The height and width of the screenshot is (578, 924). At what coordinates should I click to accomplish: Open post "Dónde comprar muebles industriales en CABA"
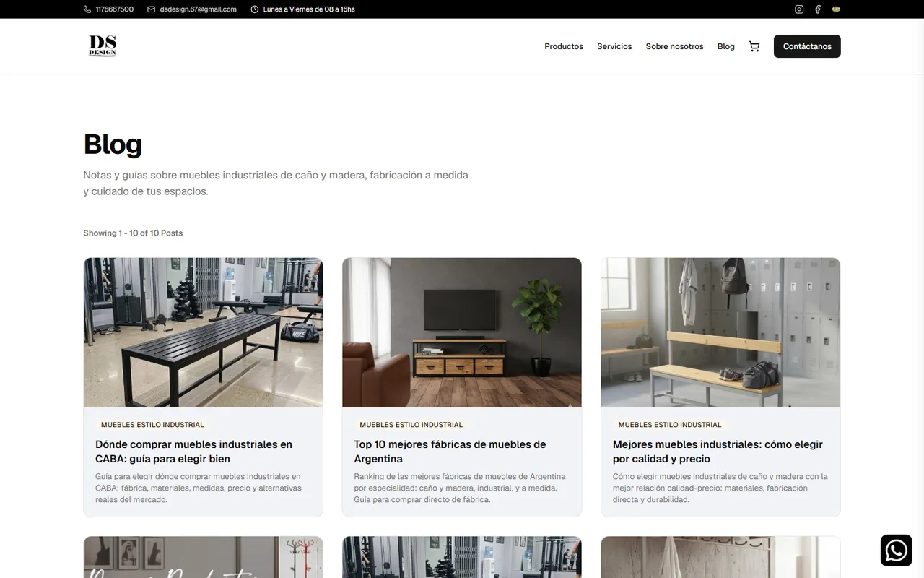[193, 452]
